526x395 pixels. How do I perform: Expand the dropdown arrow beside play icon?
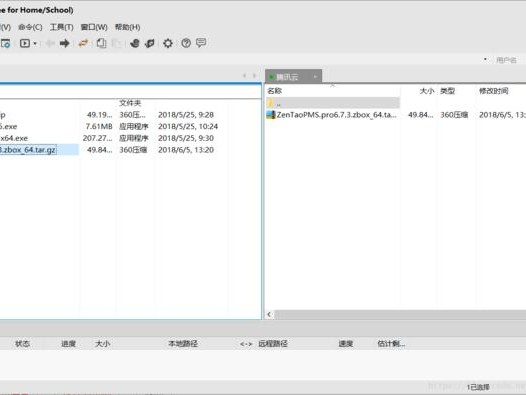point(35,43)
